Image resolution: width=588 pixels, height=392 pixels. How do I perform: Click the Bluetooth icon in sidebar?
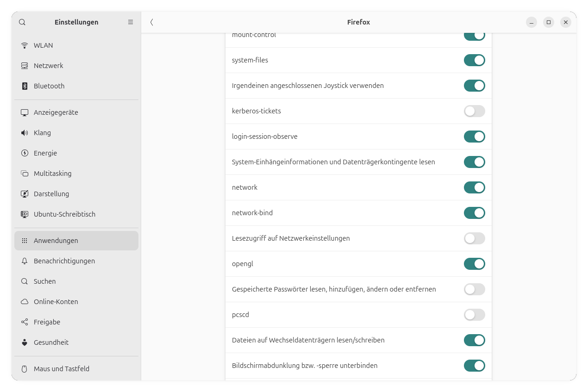pos(25,86)
